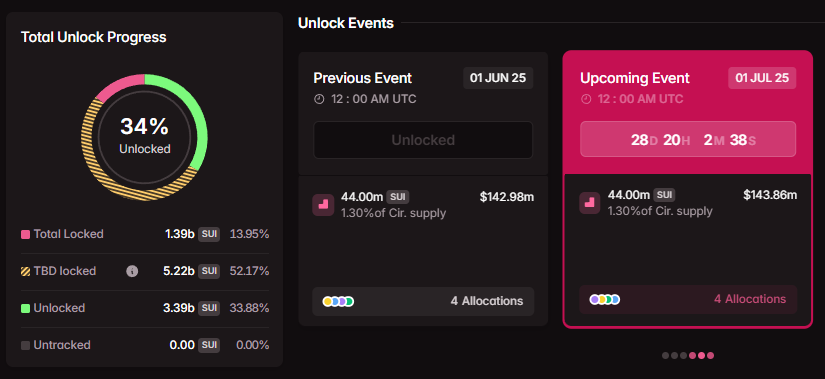Click the SUI badge beside Total Locked
The width and height of the screenshot is (825, 379).
pyautogui.click(x=209, y=234)
